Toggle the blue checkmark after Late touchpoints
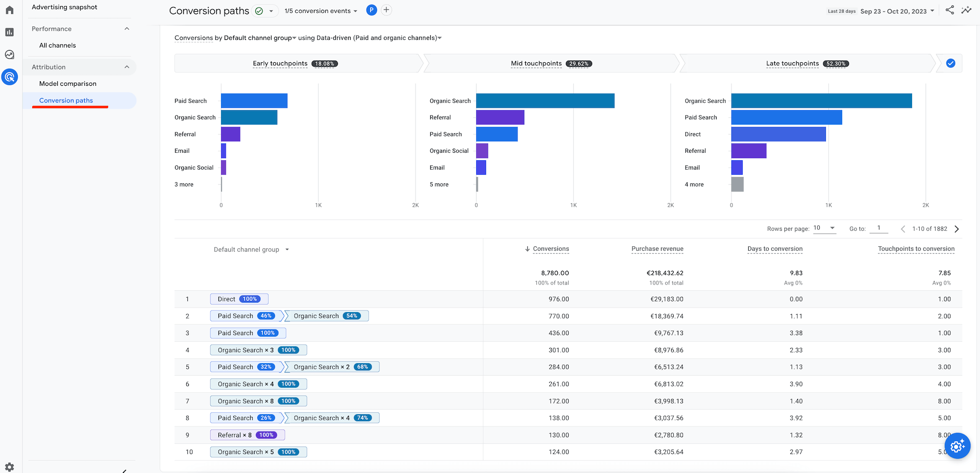 click(x=950, y=63)
